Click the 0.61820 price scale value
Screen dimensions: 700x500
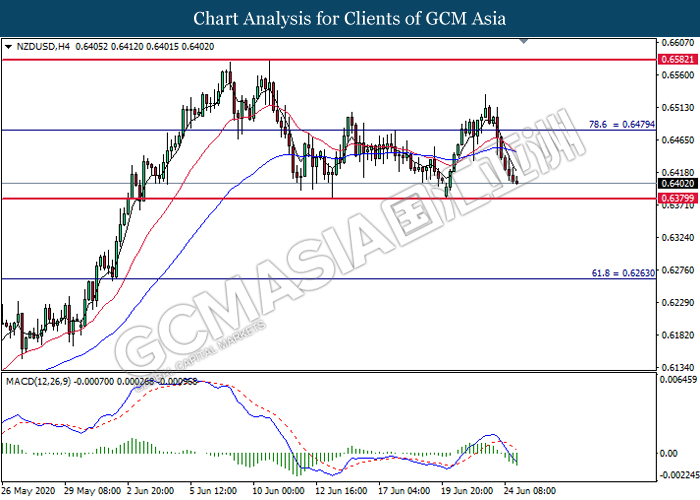click(678, 335)
